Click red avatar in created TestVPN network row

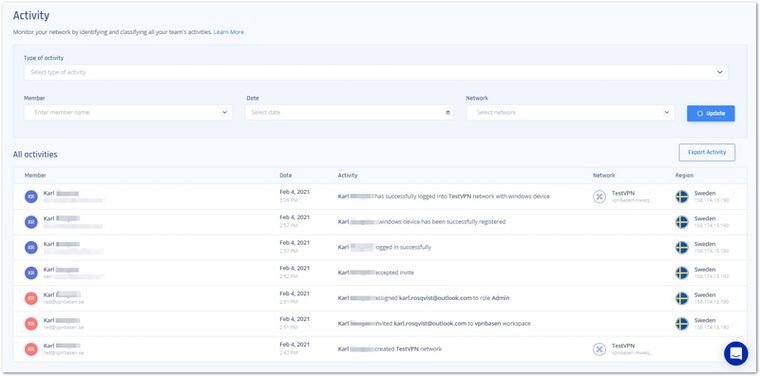(31, 349)
